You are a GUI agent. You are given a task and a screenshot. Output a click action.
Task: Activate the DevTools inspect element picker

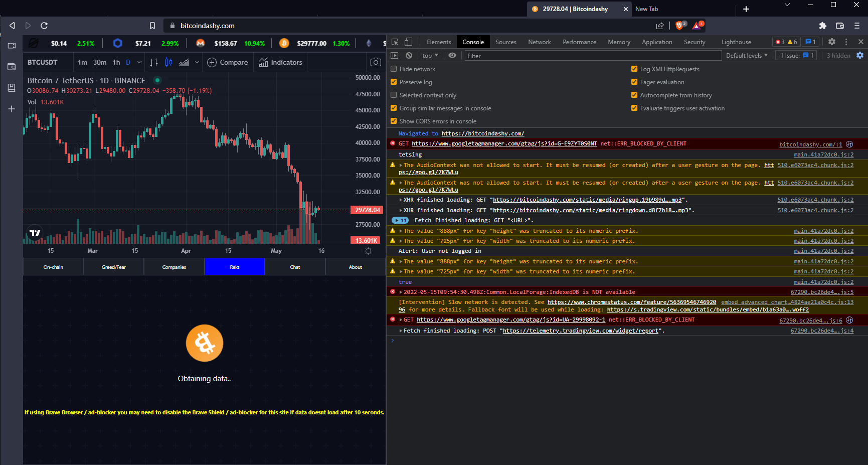pyautogui.click(x=395, y=42)
